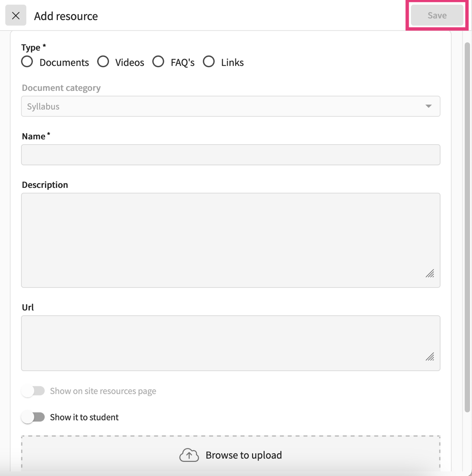The image size is (472, 476).
Task: Click the cloud upload icon
Action: [189, 454]
